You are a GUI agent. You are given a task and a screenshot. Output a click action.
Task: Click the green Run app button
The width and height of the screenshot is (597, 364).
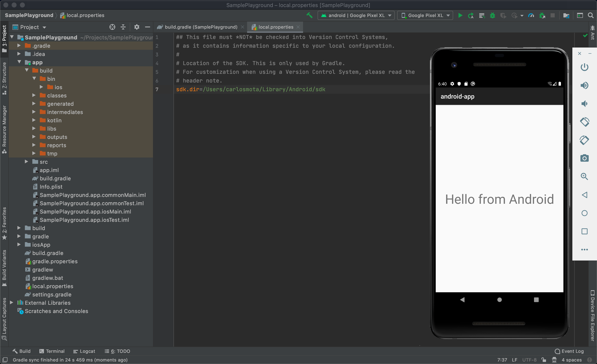[460, 16]
